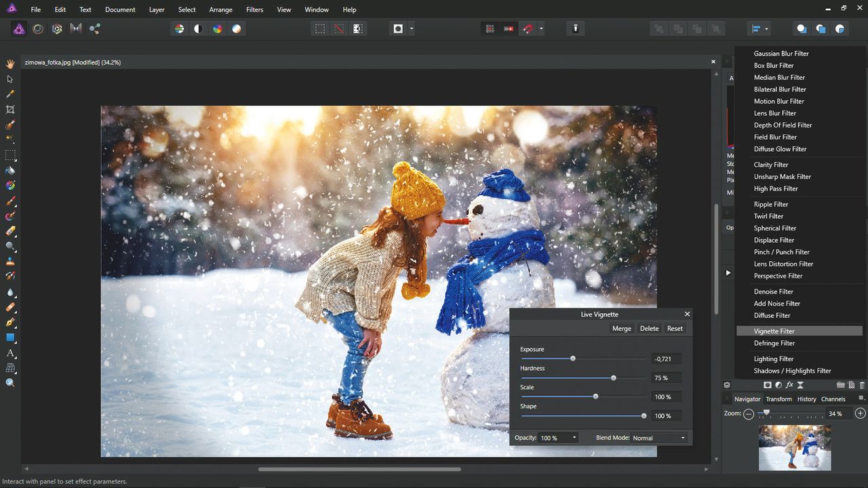
Task: Open the Layer menu
Action: coord(157,9)
